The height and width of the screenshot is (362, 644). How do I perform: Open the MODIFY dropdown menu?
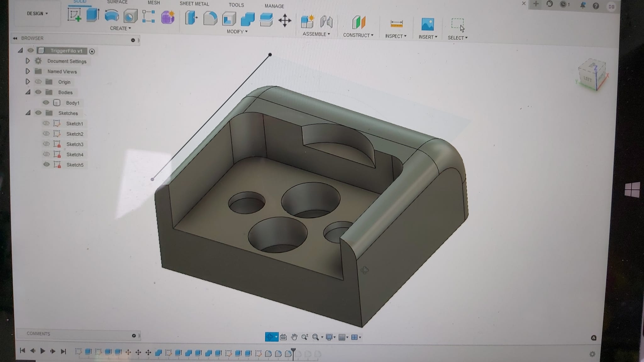[237, 31]
